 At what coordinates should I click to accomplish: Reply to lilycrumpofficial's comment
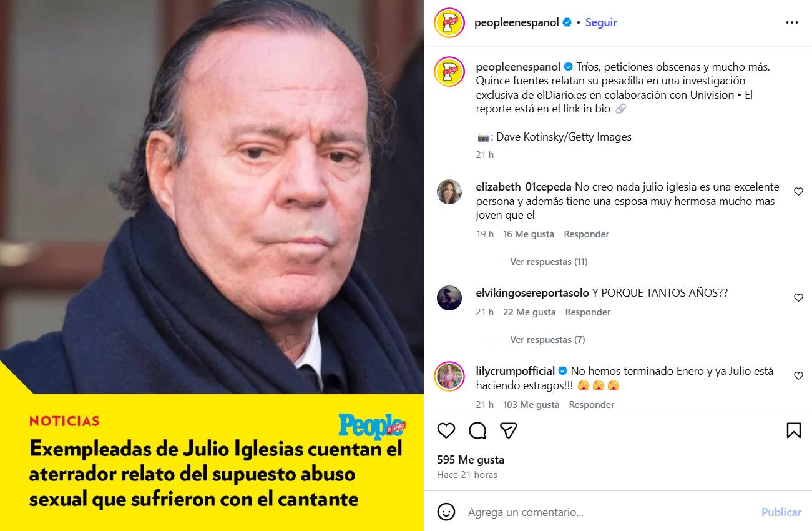point(592,405)
